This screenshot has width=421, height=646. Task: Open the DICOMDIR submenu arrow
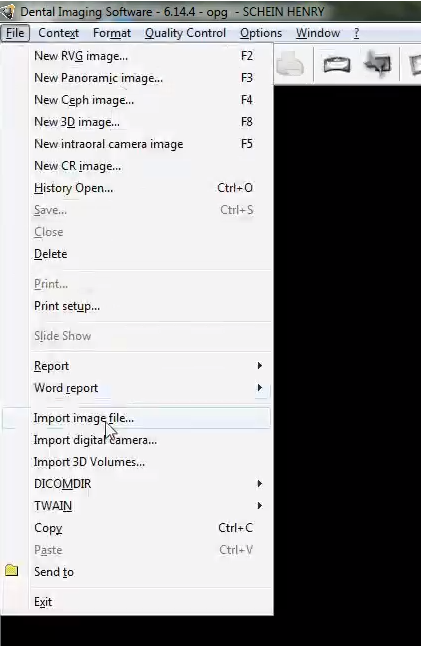260,483
